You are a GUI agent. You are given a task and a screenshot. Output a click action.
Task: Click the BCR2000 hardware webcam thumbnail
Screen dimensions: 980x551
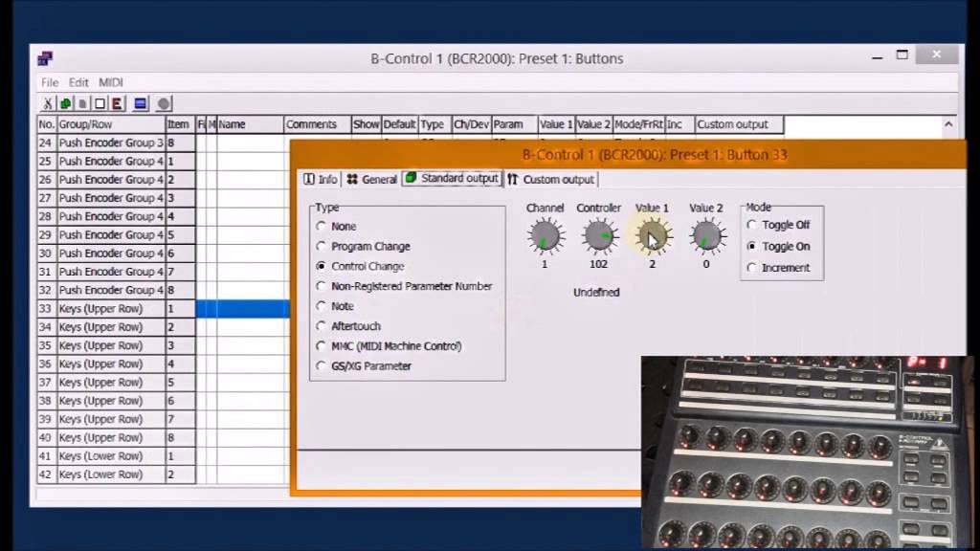pyautogui.click(x=806, y=452)
